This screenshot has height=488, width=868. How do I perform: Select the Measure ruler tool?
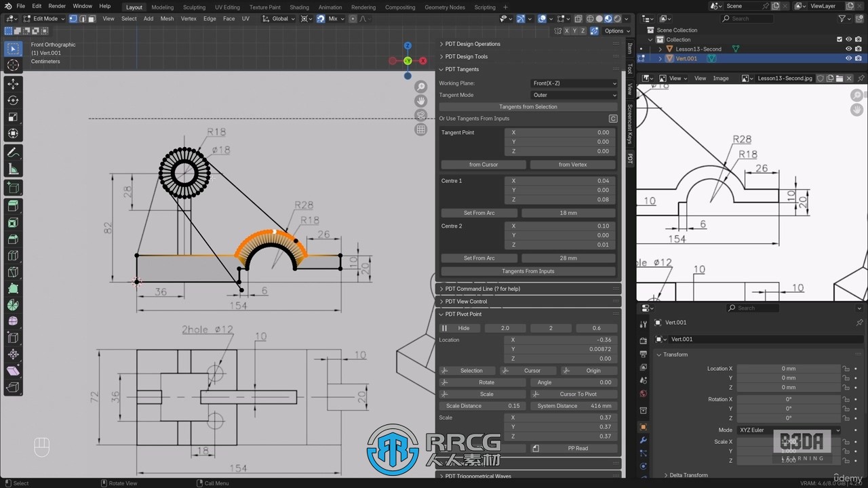13,169
